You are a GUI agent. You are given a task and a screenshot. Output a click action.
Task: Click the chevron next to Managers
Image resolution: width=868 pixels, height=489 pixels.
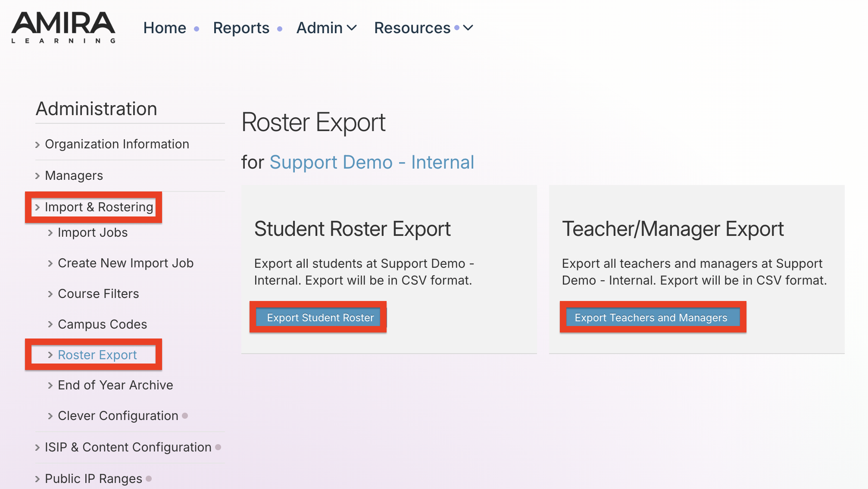(37, 176)
